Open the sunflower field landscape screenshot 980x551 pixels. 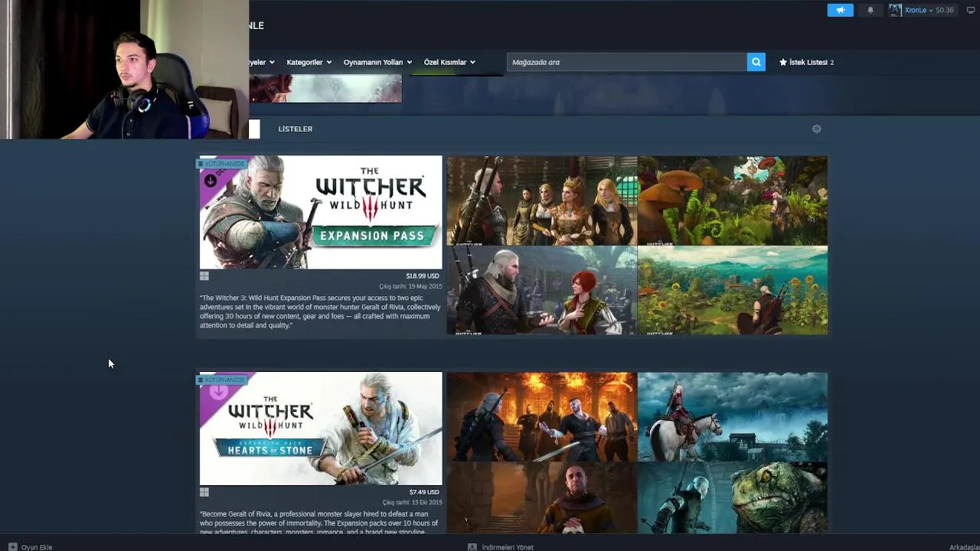click(733, 290)
